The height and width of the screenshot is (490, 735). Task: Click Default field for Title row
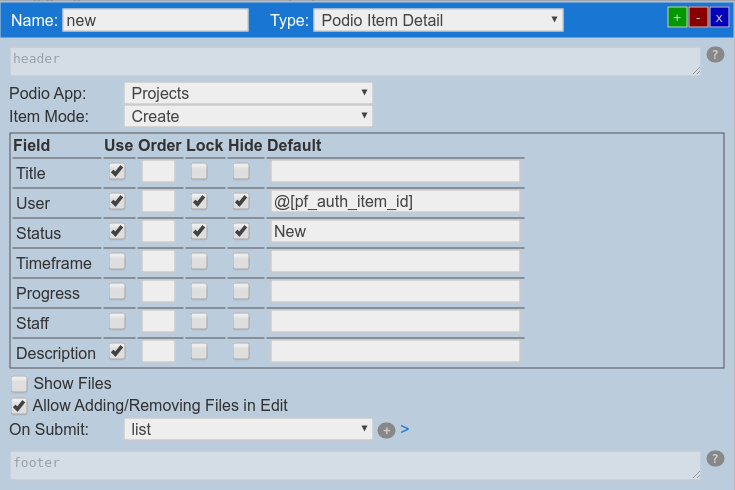tap(395, 171)
